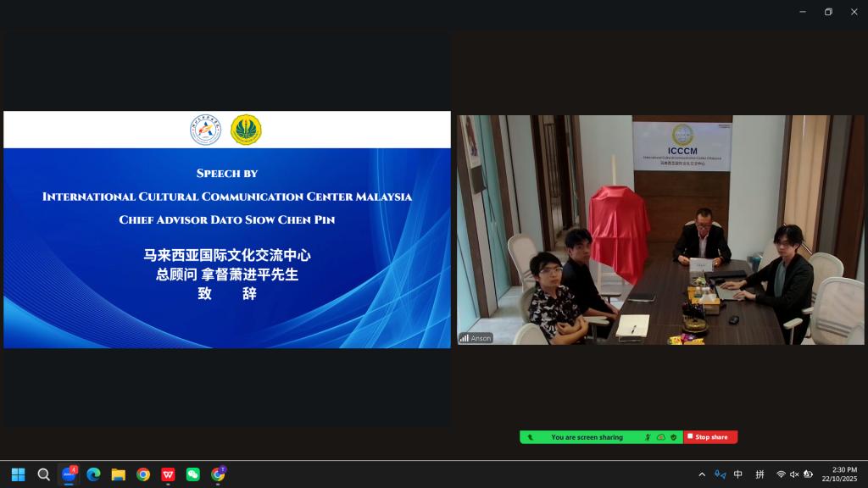Click the 'You are screen sharing' label
Image resolution: width=868 pixels, height=488 pixels.
tap(587, 437)
